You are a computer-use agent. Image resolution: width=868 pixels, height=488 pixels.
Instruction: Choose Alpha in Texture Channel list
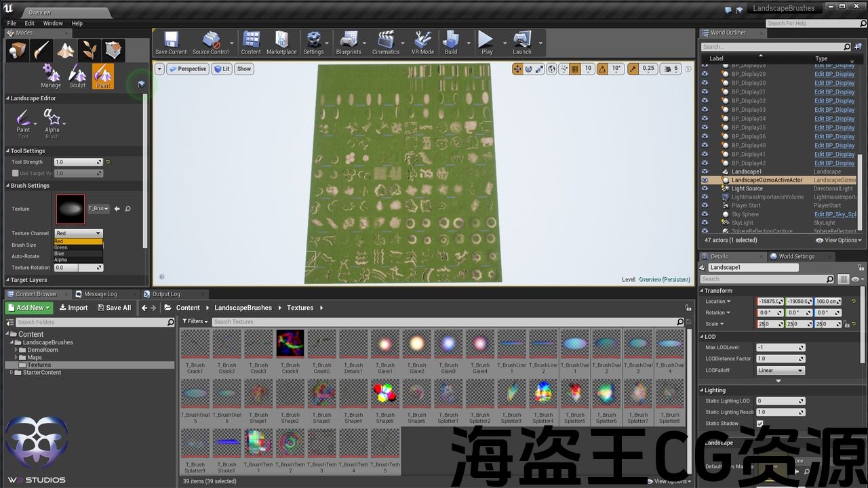click(x=78, y=260)
